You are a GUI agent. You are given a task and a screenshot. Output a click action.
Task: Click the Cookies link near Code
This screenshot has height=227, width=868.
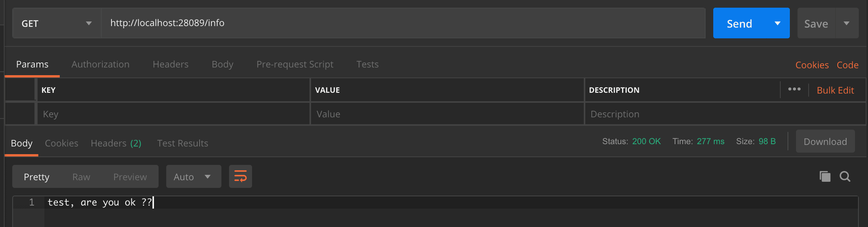click(x=812, y=65)
